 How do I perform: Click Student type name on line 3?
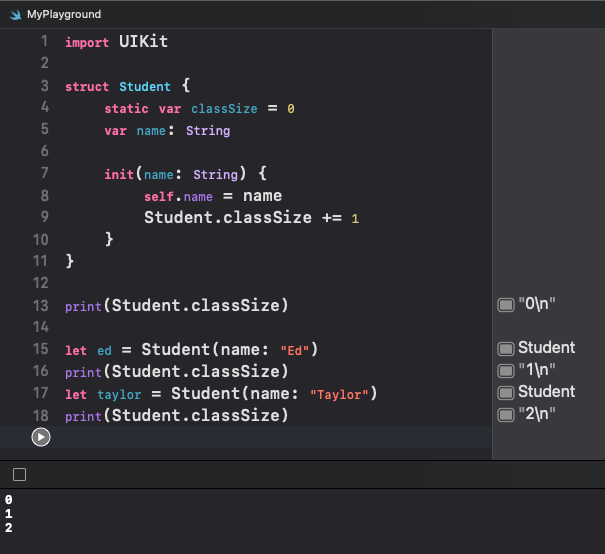(x=145, y=86)
